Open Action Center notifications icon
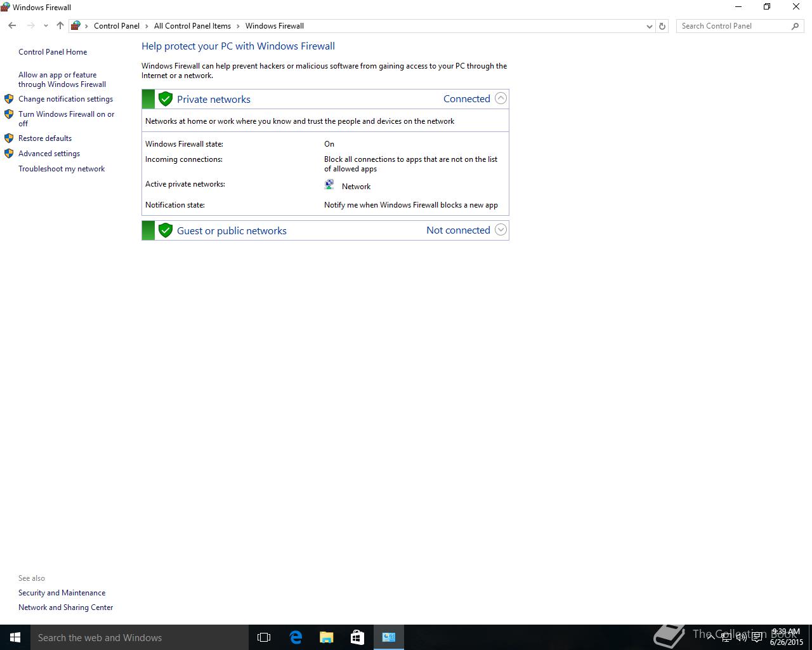The width and height of the screenshot is (812, 650). pyautogui.click(x=757, y=637)
